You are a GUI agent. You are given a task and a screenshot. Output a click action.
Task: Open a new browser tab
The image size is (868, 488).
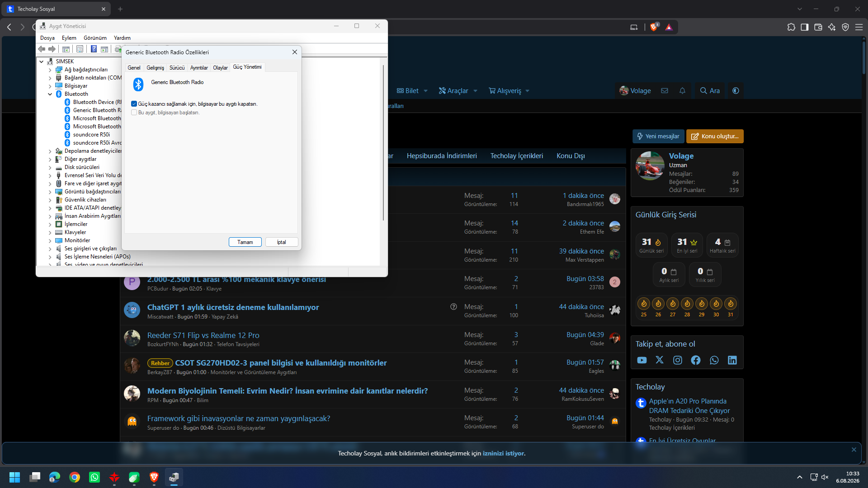pyautogui.click(x=120, y=9)
